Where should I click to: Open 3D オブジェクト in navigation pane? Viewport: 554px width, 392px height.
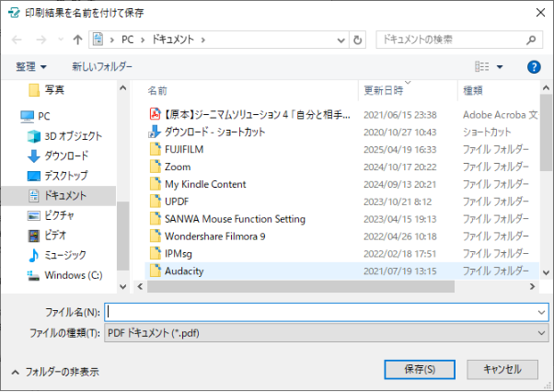73,136
